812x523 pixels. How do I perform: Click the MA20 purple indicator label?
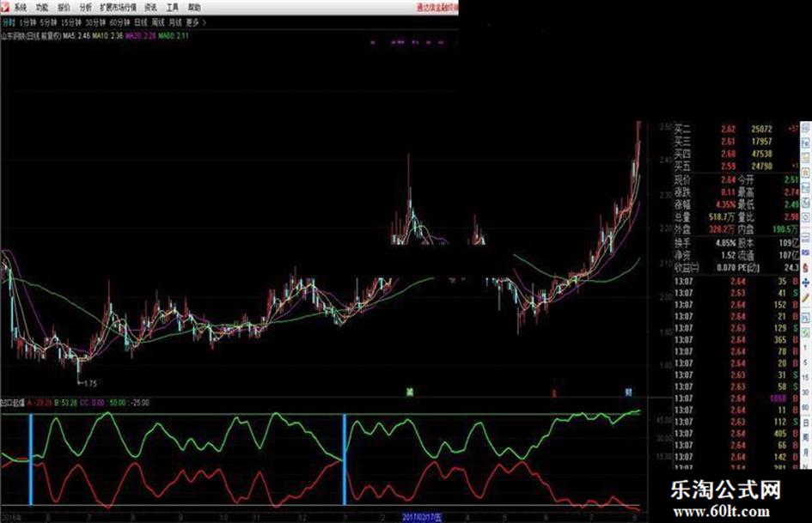pyautogui.click(x=140, y=36)
